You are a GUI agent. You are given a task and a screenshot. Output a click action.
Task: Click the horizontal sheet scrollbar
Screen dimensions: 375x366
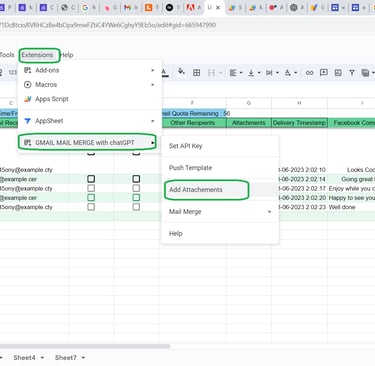pos(85,346)
